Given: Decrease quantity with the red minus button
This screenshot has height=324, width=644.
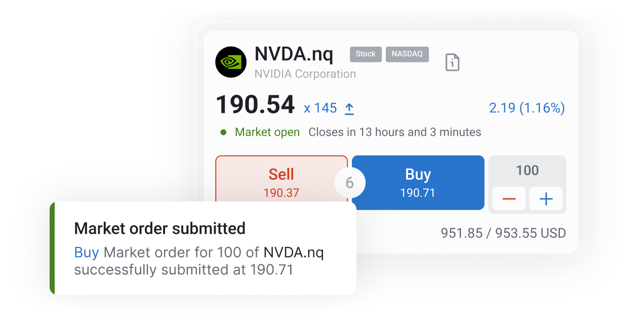Looking at the screenshot, I should point(509,199).
